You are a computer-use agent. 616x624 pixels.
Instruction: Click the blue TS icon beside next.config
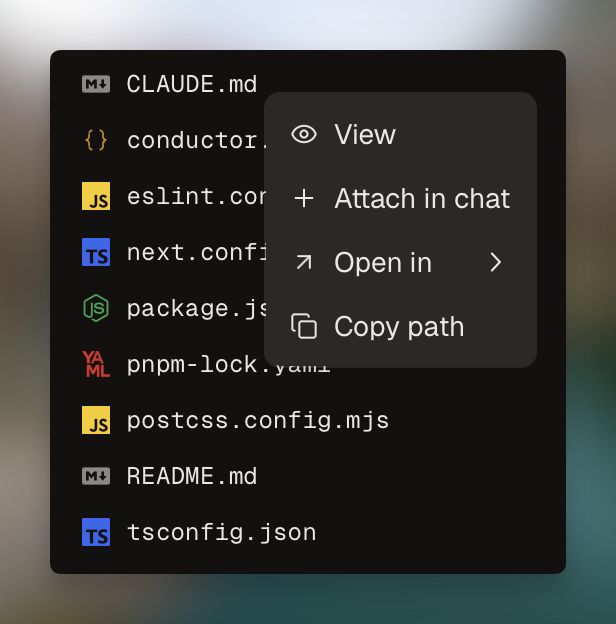pos(96,252)
